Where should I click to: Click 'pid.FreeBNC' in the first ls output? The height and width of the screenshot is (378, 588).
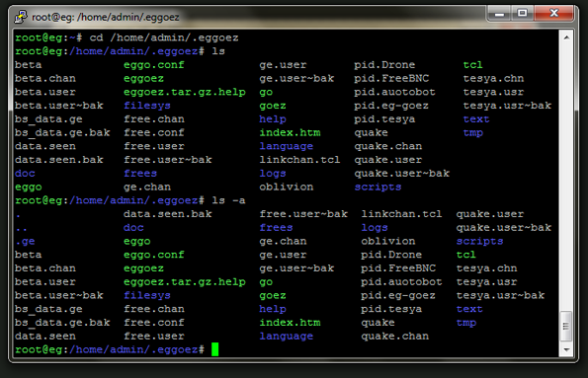pos(391,79)
